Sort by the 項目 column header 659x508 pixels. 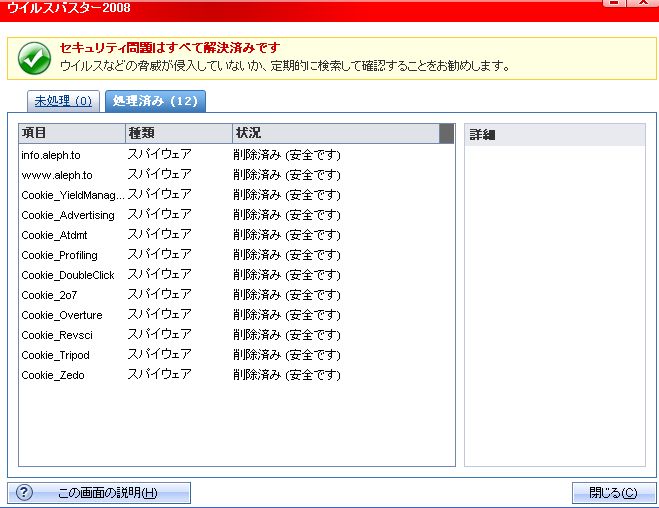[72, 133]
